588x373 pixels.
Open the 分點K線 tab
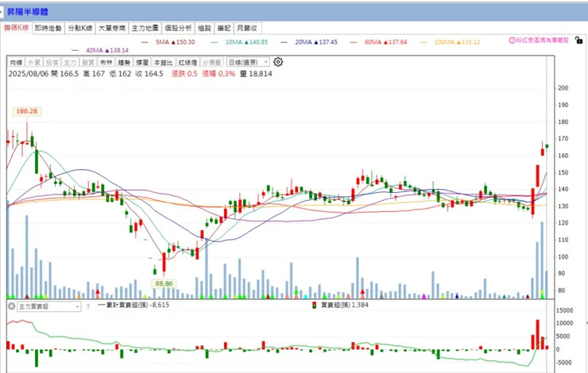pos(80,28)
